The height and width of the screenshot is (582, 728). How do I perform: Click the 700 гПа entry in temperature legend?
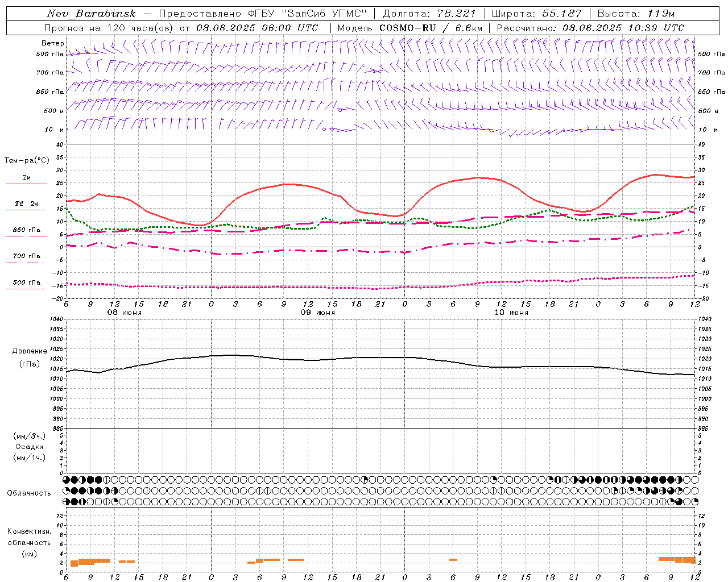(27, 256)
